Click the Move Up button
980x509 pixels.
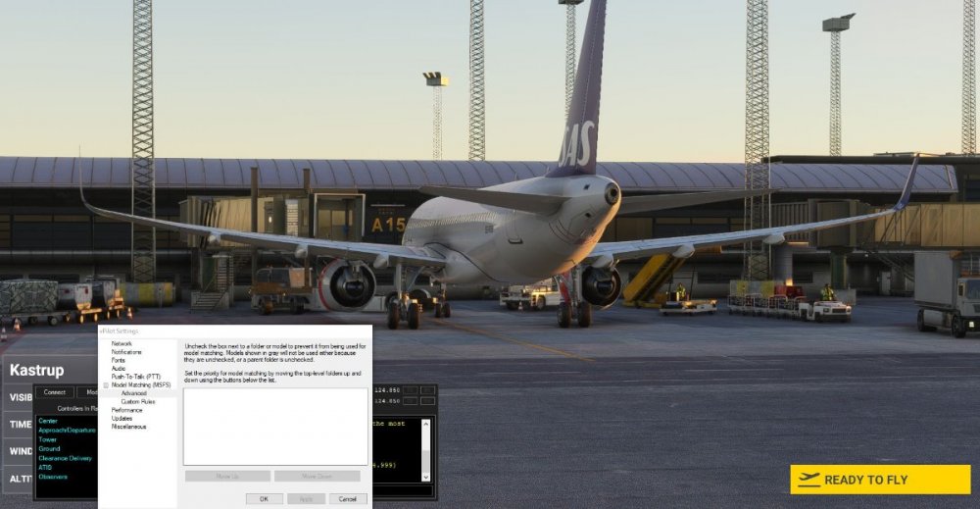click(227, 477)
